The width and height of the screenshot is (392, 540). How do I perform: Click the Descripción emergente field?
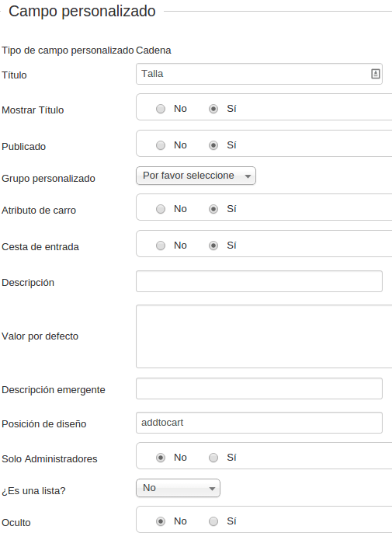click(259, 388)
